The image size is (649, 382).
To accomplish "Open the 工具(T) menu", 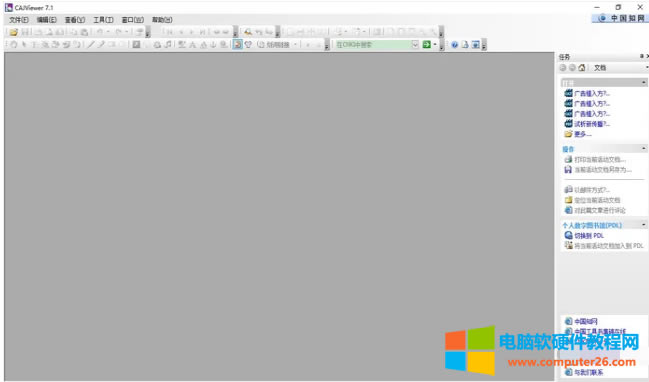I will [x=103, y=20].
